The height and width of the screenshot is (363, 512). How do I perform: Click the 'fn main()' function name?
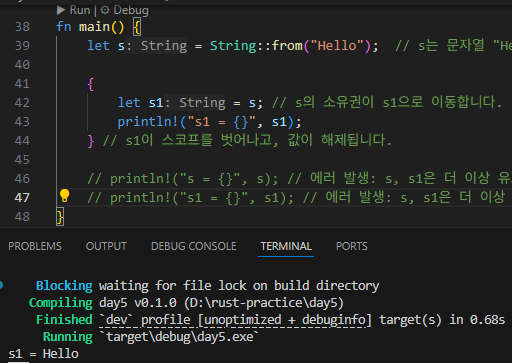94,27
